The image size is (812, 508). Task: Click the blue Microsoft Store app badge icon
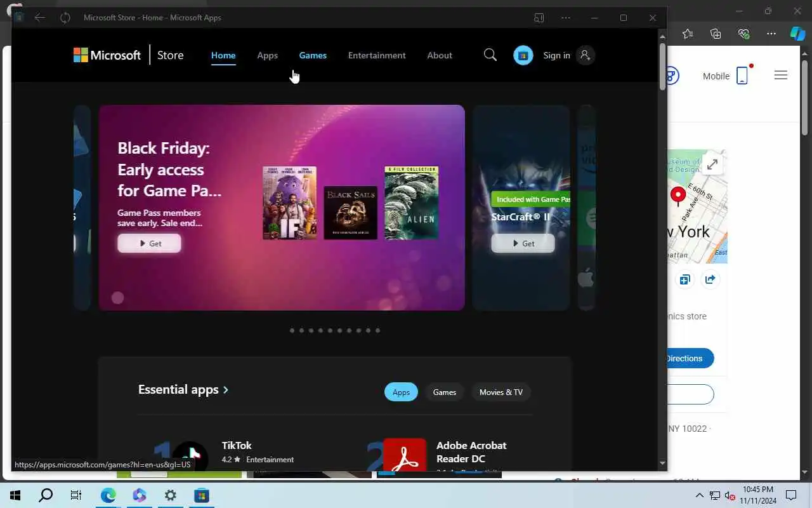523,55
